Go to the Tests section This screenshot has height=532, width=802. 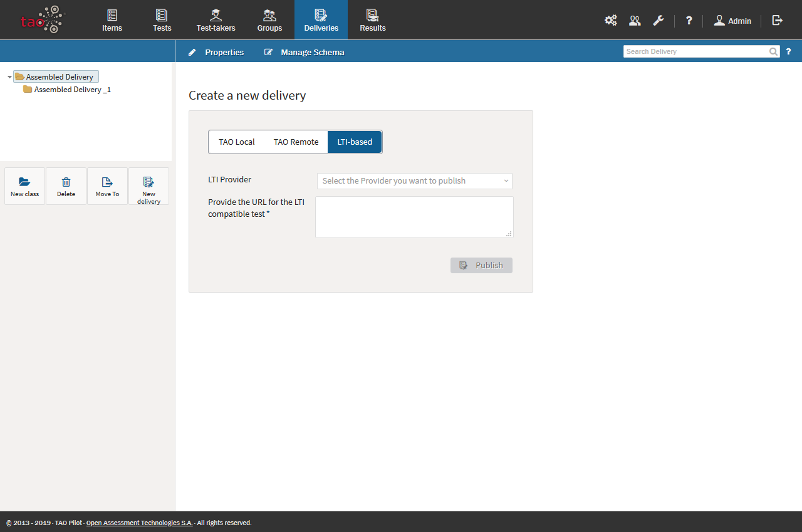pos(162,20)
